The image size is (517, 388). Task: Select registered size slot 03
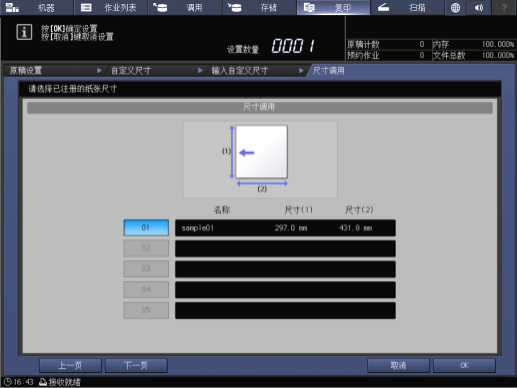(146, 269)
